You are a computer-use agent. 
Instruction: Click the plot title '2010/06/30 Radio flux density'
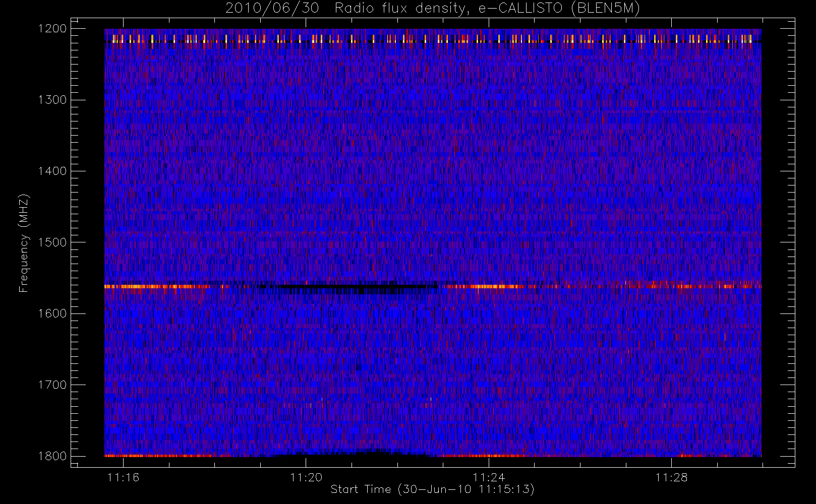432,9
